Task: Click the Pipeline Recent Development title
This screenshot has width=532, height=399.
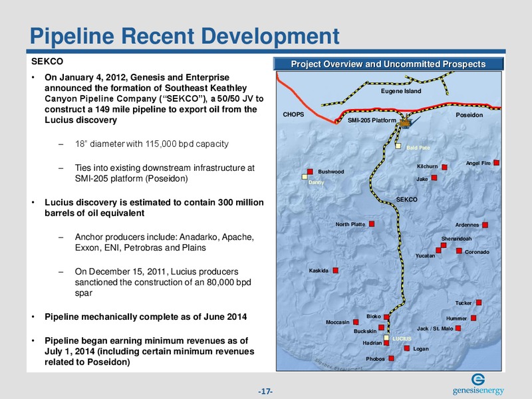Action: point(185,37)
